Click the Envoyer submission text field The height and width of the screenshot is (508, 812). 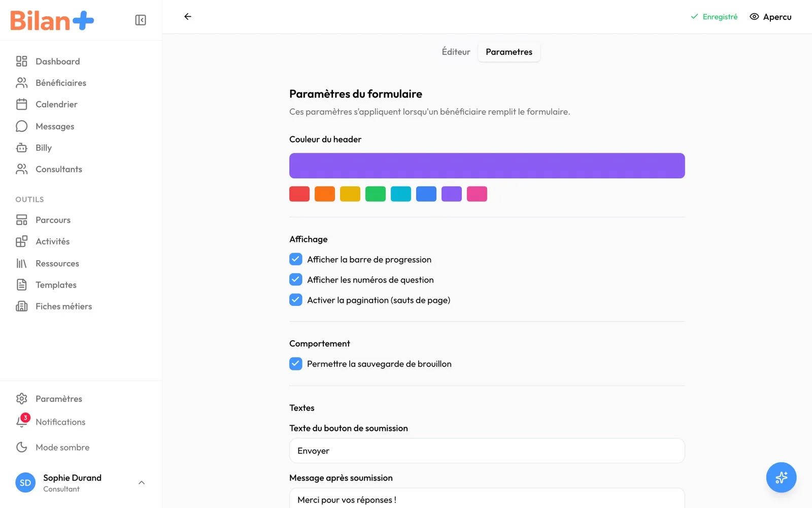click(487, 451)
